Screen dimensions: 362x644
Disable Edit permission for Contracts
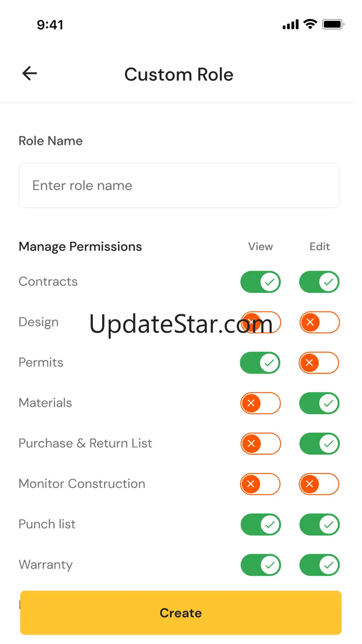[x=319, y=282]
